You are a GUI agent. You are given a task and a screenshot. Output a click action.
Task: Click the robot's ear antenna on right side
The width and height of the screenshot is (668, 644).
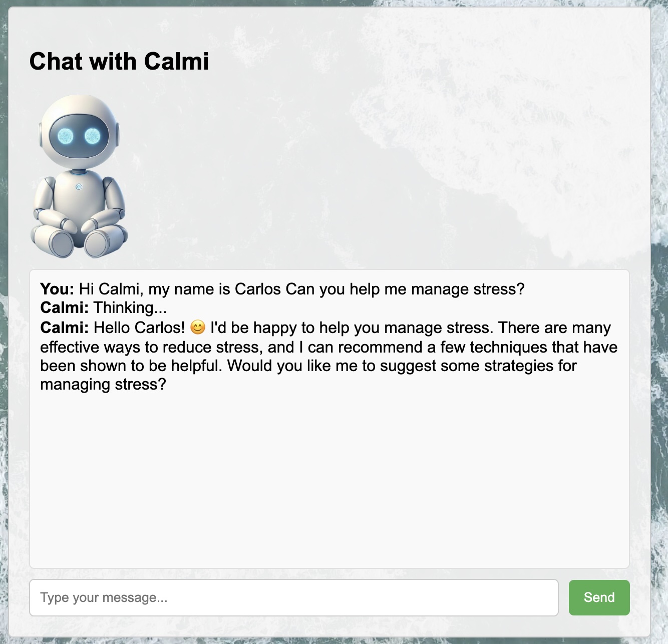click(117, 134)
